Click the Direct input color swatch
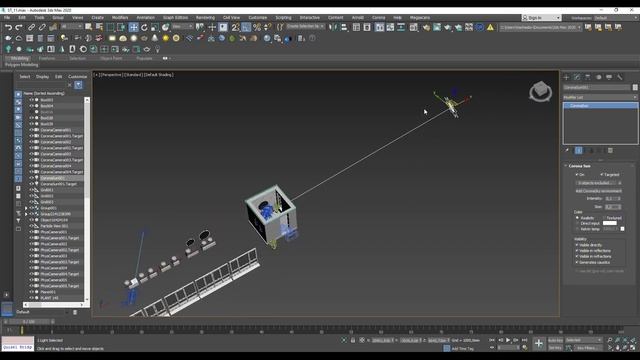The width and height of the screenshot is (640, 360). pyautogui.click(x=609, y=223)
